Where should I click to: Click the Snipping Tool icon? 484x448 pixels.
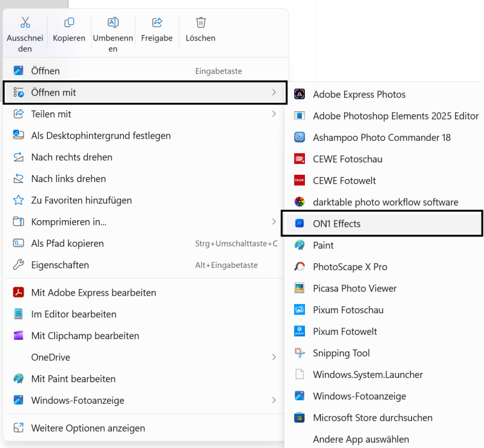(x=299, y=353)
